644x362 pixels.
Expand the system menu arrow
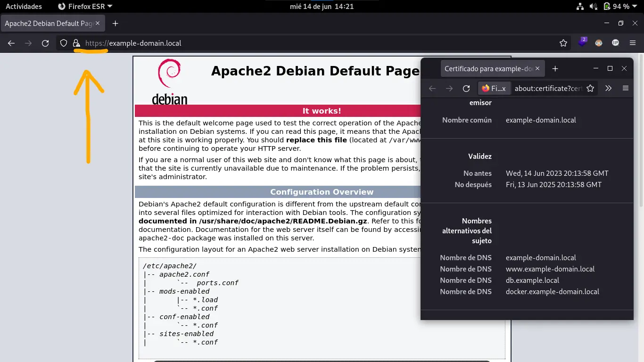(636, 7)
